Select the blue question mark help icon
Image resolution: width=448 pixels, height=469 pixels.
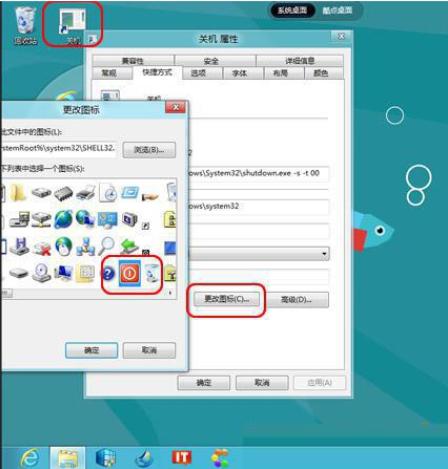108,274
